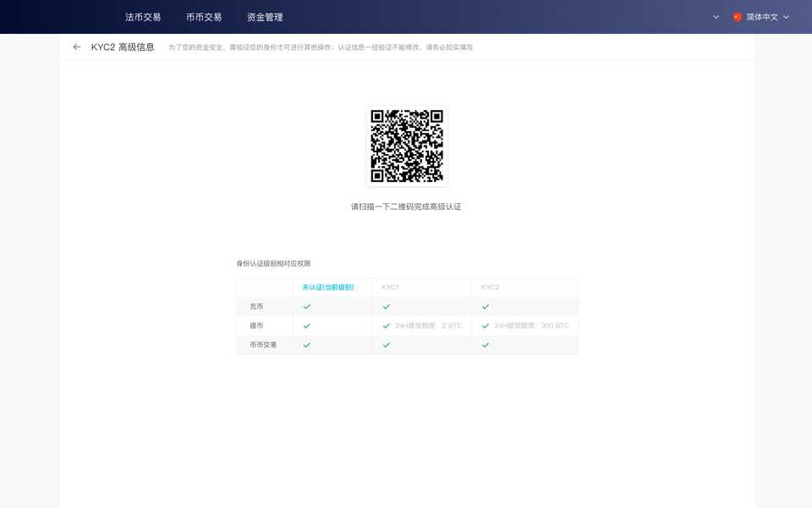
Task: Click the 币币交易 checkmark under 未认证
Action: tap(307, 345)
